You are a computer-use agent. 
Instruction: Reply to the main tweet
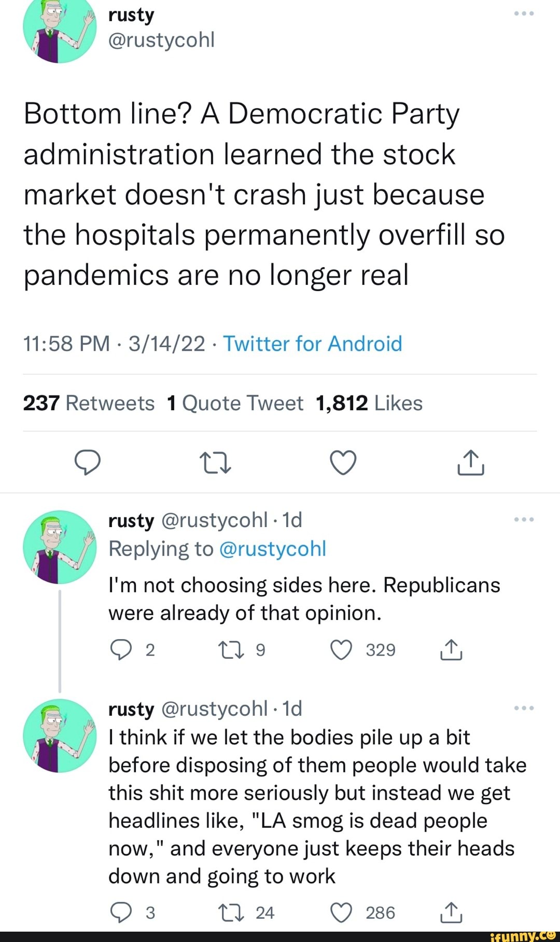point(88,462)
